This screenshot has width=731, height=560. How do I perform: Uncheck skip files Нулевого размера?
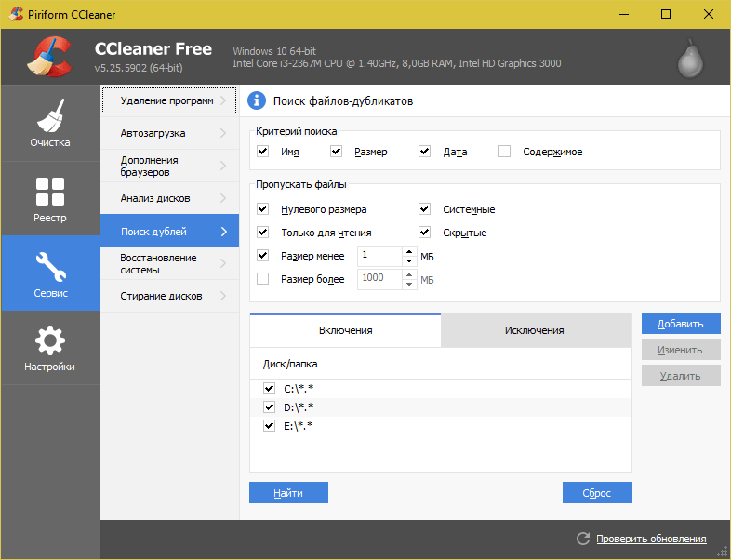click(263, 209)
